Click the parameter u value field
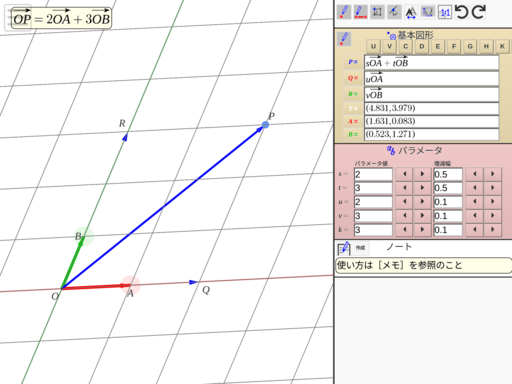Image resolution: width=512 pixels, height=384 pixels. (x=373, y=202)
